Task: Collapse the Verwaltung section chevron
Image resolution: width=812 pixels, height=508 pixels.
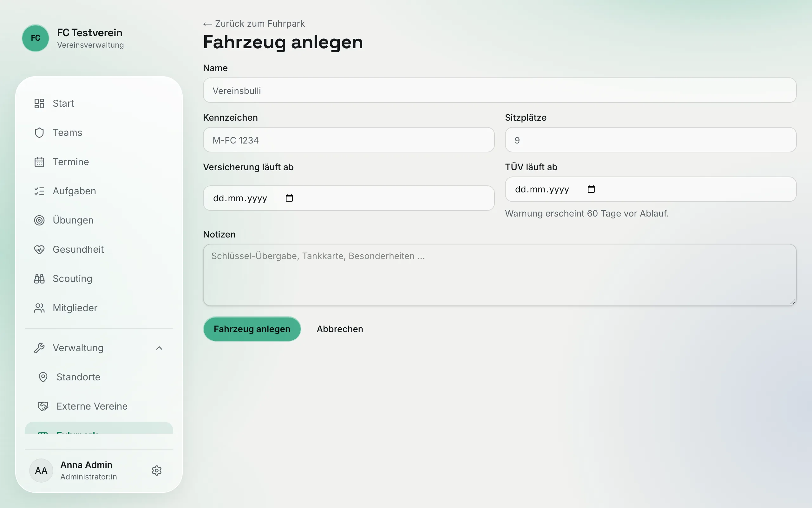Action: (x=159, y=348)
